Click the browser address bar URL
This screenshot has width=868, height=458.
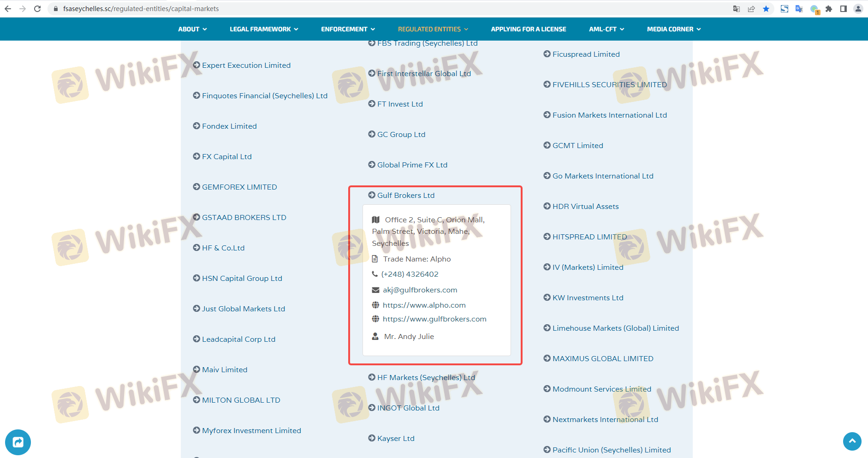141,9
